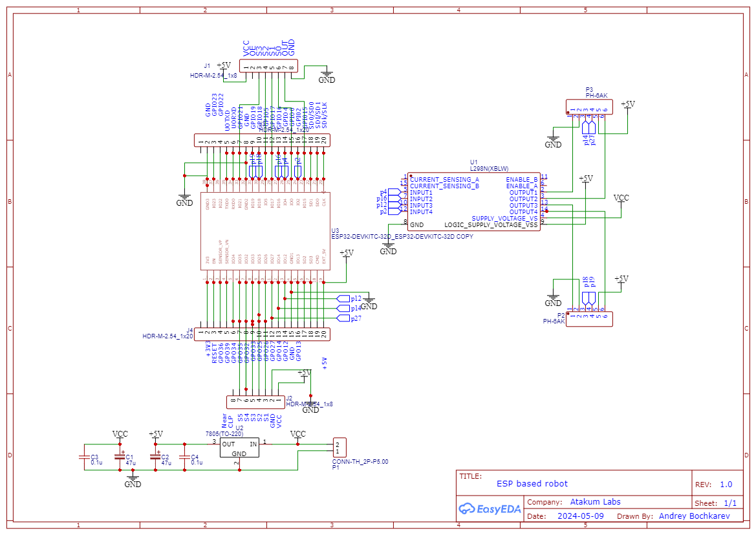This screenshot has width=756, height=535.
Task: Select the P1 two-pin connector symbol
Action: click(x=340, y=448)
